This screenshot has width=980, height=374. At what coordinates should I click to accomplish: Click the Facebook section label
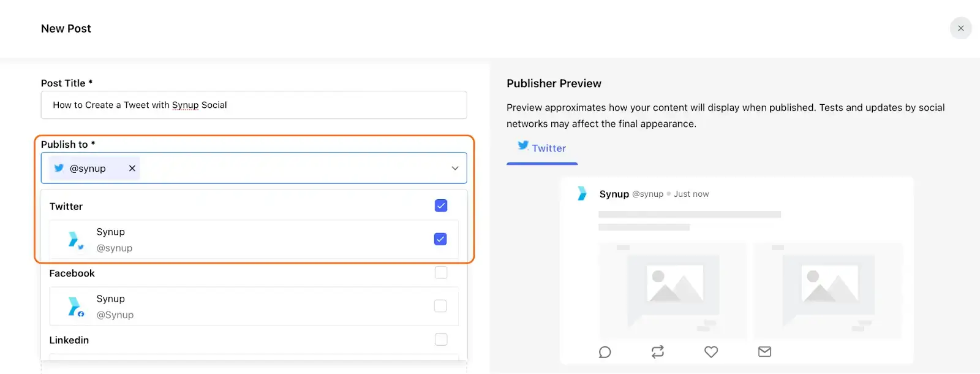72,273
